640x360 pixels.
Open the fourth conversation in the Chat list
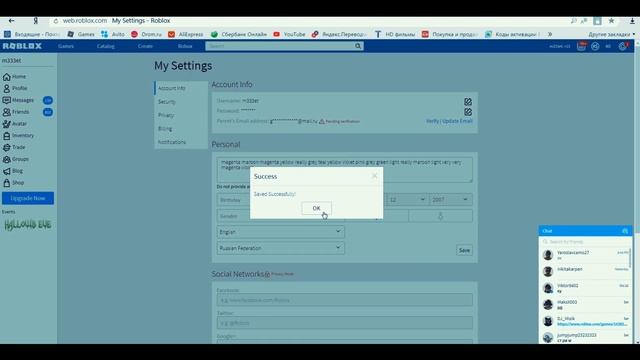(x=585, y=304)
